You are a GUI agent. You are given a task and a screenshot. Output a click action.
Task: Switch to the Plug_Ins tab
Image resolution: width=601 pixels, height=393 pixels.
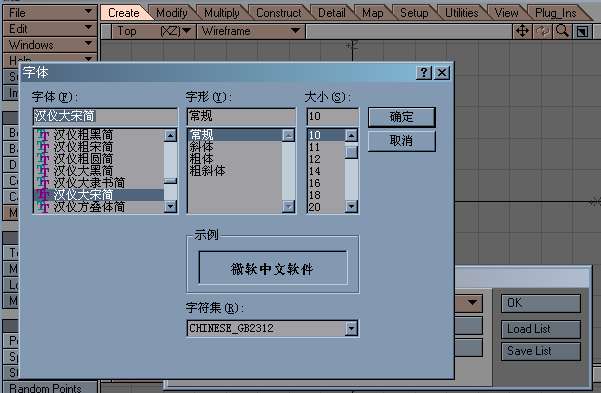pos(556,13)
